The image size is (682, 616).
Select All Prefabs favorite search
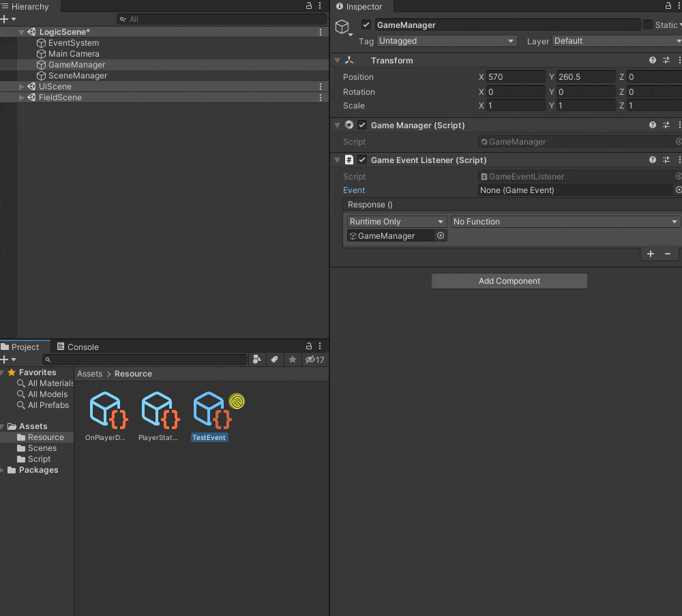(48, 405)
